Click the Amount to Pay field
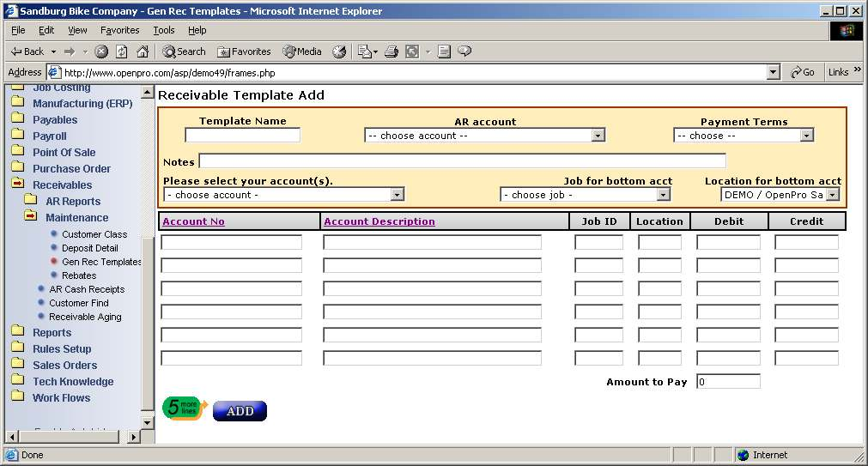 coord(728,382)
